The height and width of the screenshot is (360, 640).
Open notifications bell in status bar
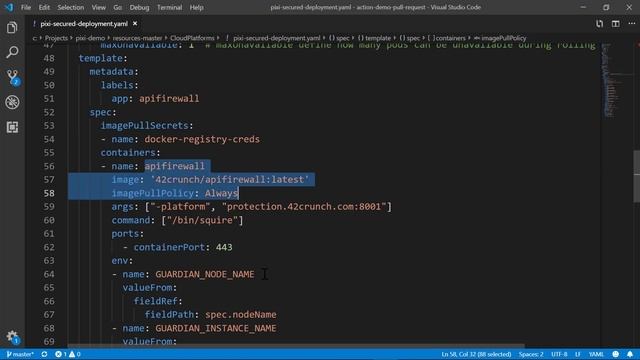(630, 354)
